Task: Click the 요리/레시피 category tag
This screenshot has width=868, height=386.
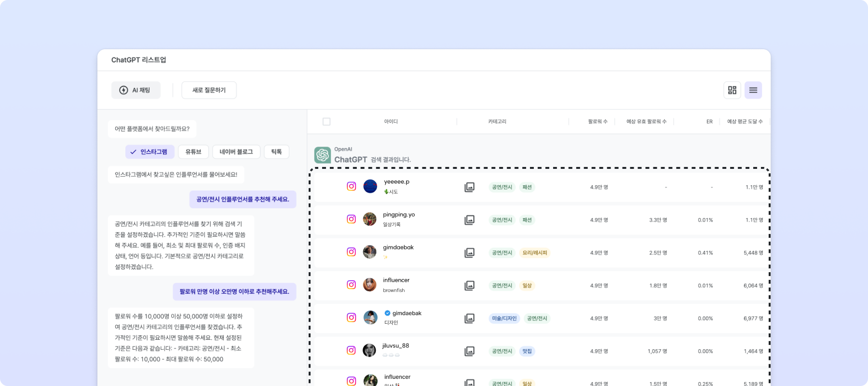Action: point(535,253)
